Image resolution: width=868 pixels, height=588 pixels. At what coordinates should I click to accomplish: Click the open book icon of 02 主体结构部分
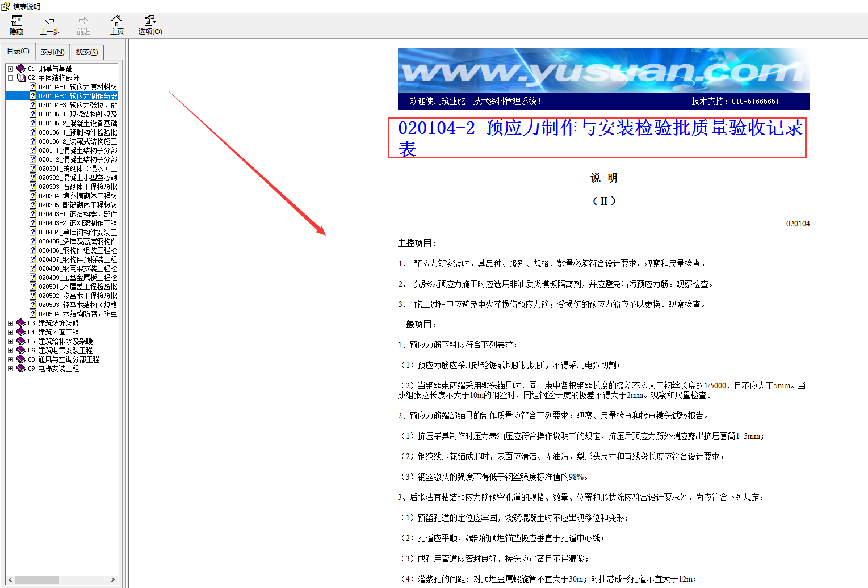[x=21, y=78]
